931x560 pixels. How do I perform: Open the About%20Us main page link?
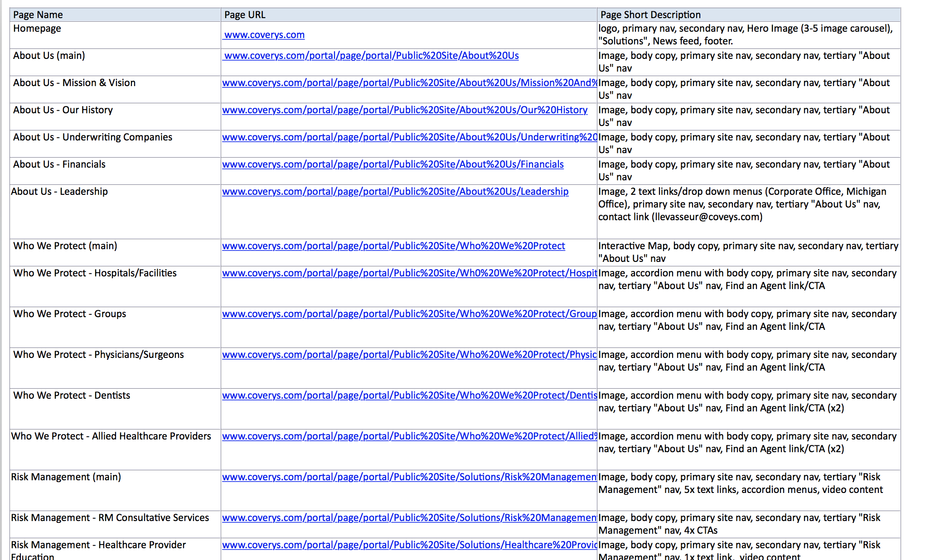coord(372,56)
